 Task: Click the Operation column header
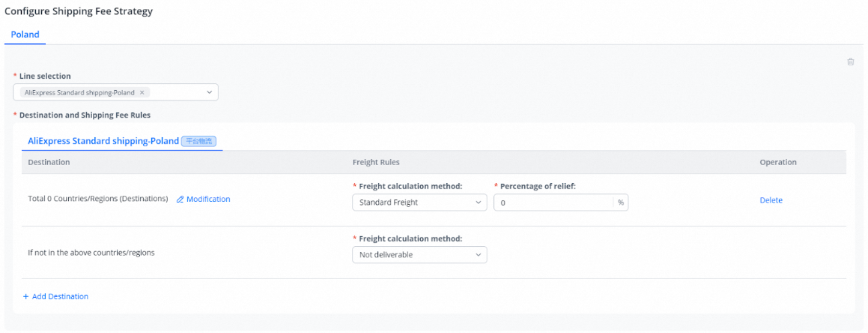click(777, 162)
